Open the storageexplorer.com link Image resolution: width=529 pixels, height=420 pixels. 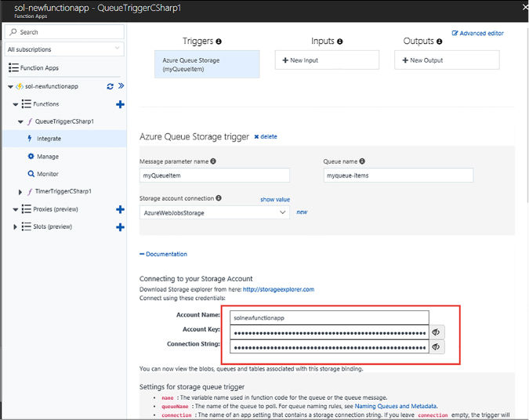pyautogui.click(x=278, y=289)
